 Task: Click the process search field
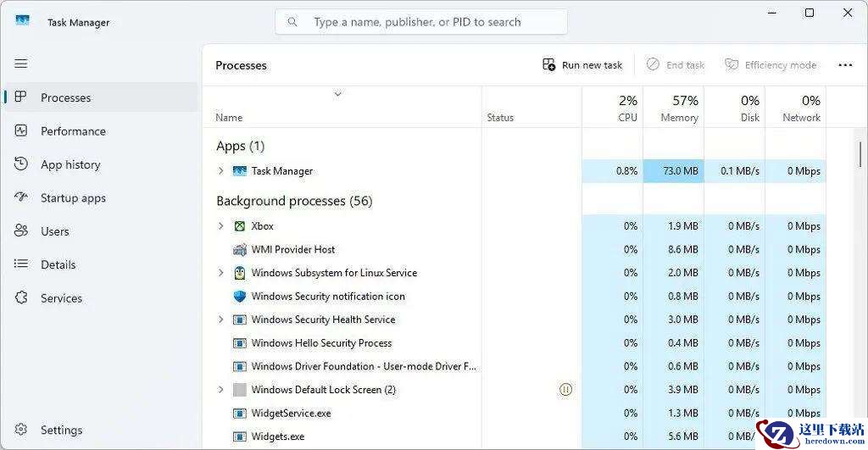[421, 22]
